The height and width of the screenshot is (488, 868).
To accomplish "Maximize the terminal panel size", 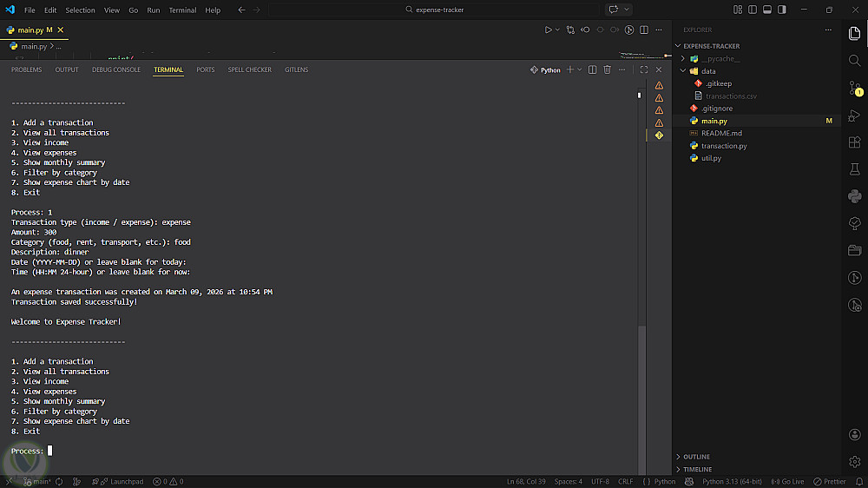I will [x=643, y=69].
